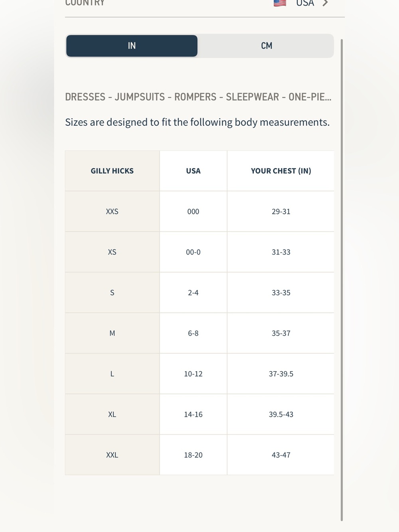399x532 pixels.
Task: Switch units to IN
Action: (132, 46)
